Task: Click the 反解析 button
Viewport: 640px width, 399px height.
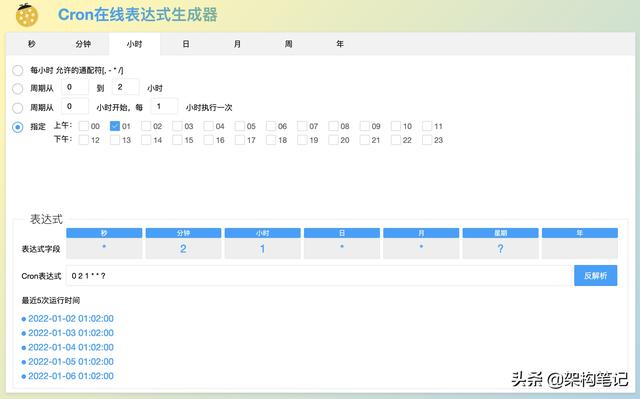Action: tap(596, 276)
